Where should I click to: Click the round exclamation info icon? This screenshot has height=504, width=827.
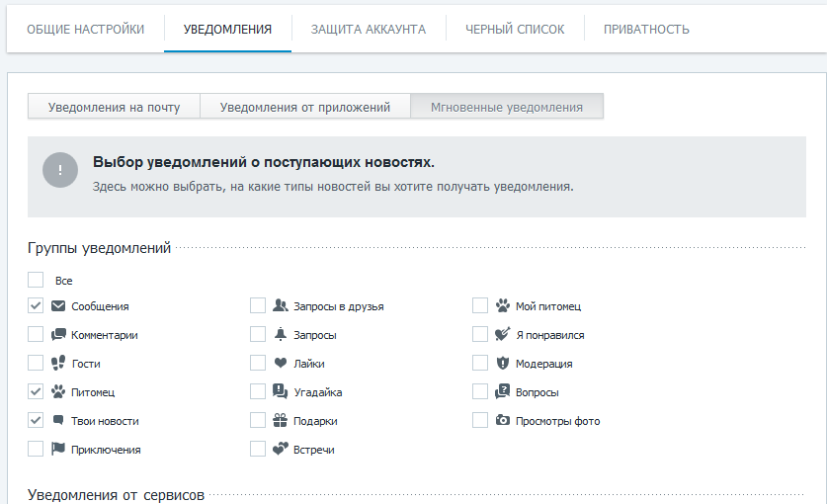60,170
